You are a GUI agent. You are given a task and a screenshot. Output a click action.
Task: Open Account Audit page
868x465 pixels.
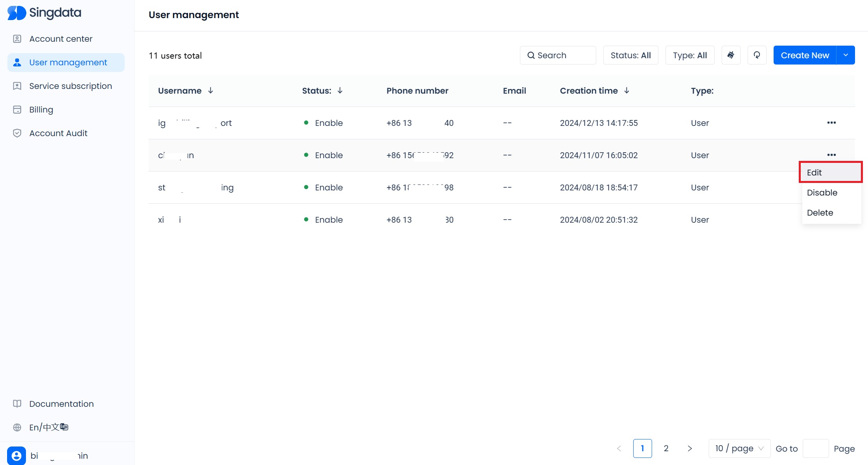[58, 133]
